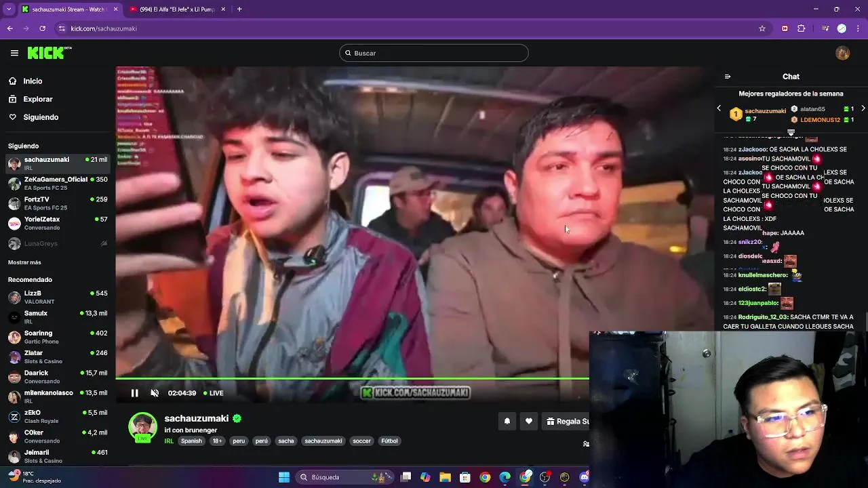This screenshot has width=868, height=488.
Task: Select sachauzumaki in the following list
Action: pyautogui.click(x=57, y=163)
